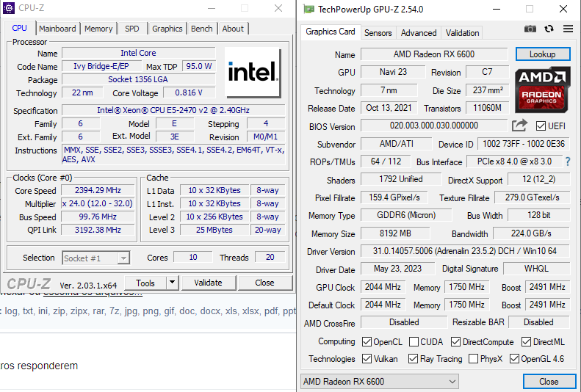Click the QPI Link value 3192.38 MHz
Viewport: 581px width, 392px height.
[98, 230]
